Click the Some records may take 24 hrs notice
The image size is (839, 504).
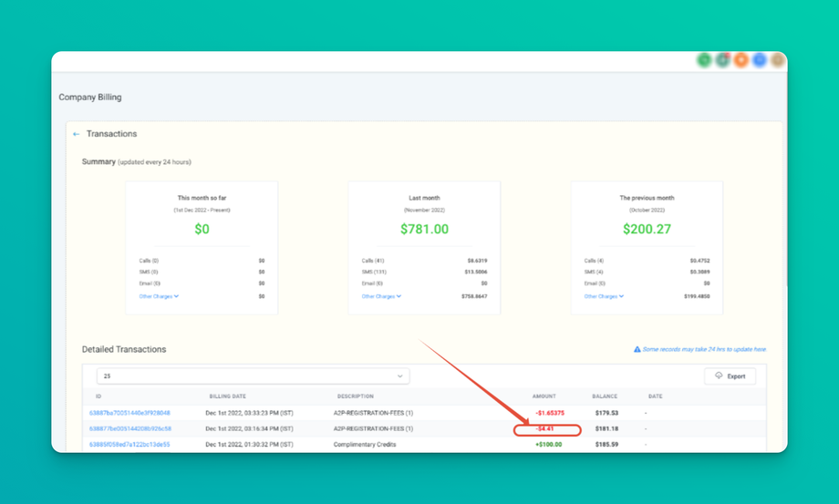click(x=704, y=350)
